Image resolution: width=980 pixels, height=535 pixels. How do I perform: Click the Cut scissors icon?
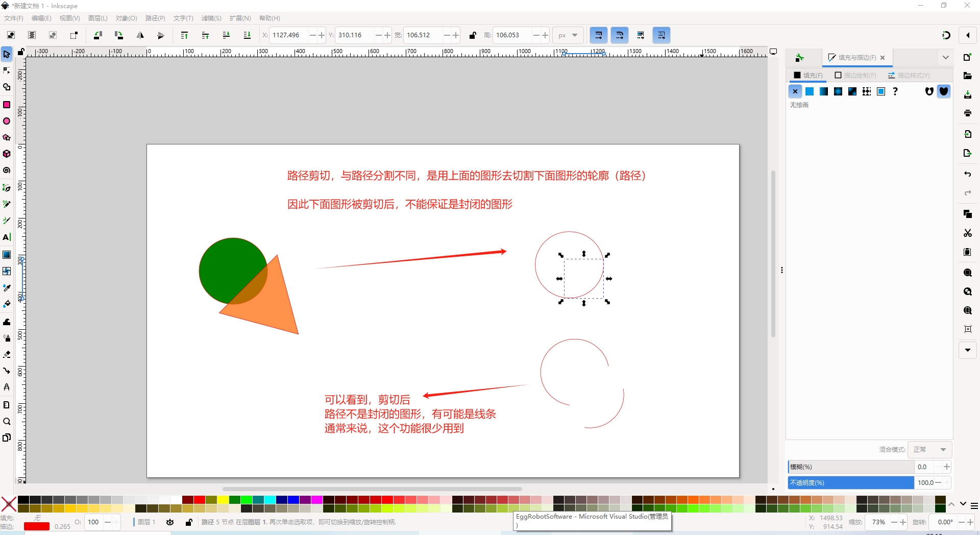point(967,233)
